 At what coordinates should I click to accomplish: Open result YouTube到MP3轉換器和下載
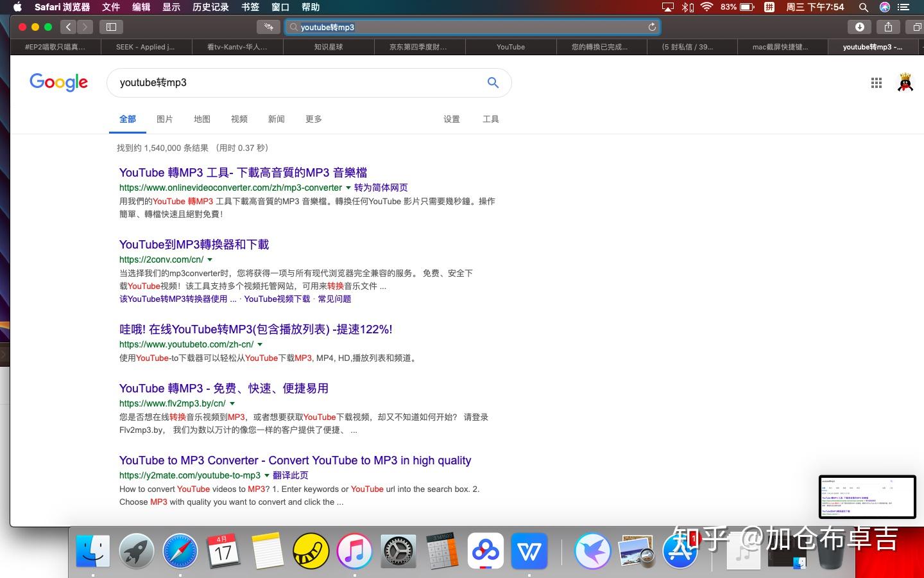coord(194,244)
